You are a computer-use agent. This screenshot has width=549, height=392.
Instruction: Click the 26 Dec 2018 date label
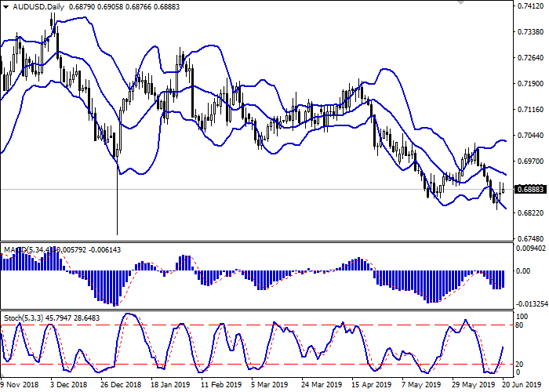coord(121,385)
